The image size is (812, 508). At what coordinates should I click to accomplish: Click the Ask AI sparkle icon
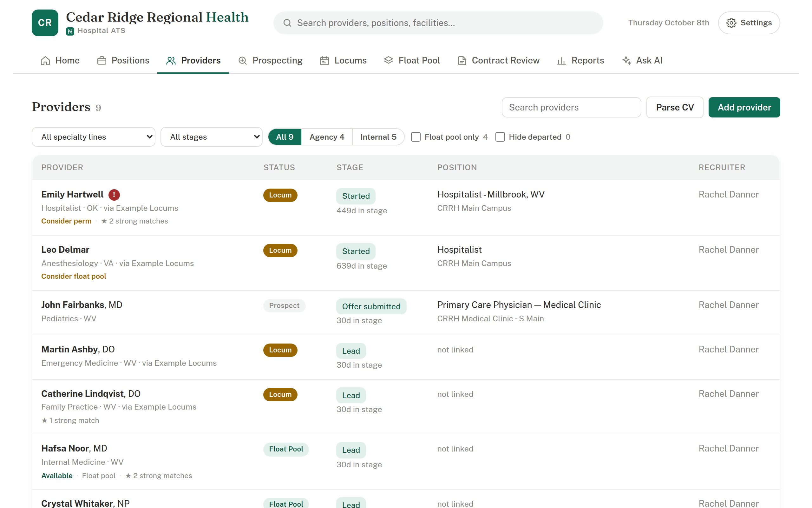[x=626, y=60]
